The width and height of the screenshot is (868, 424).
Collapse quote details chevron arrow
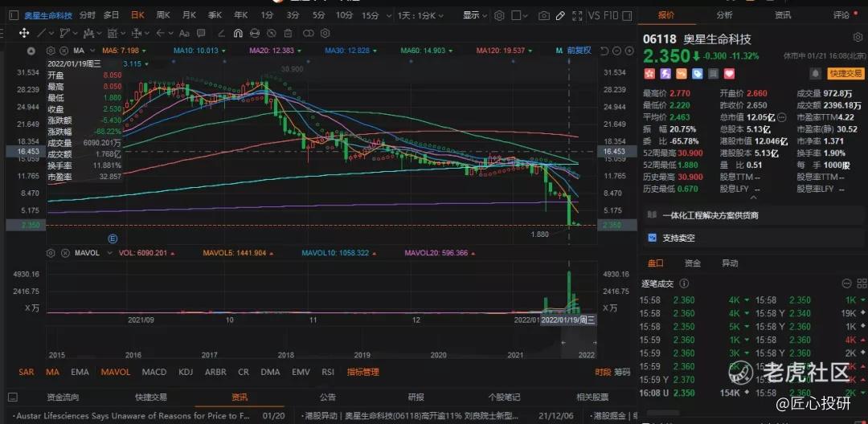[x=753, y=198]
